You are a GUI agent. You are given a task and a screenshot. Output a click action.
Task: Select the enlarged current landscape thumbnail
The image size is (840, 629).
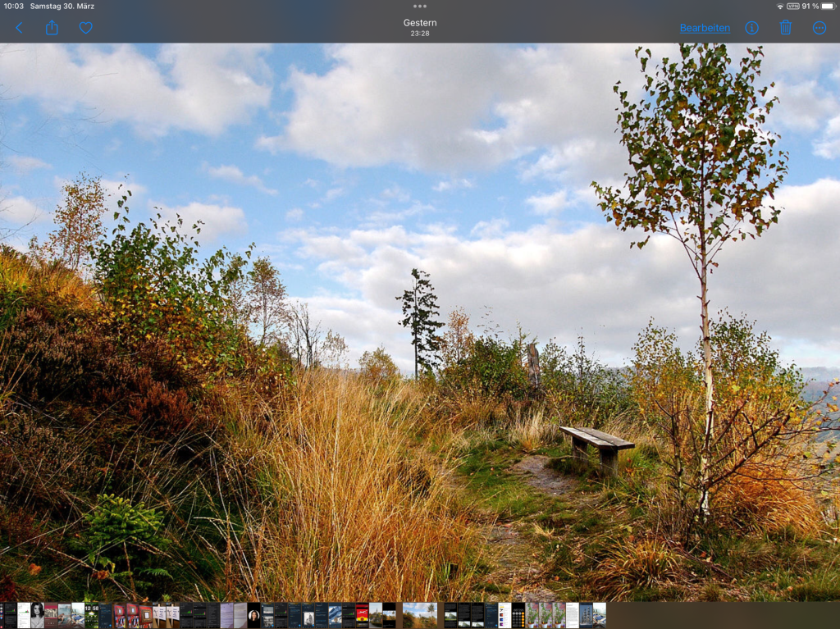point(420,615)
